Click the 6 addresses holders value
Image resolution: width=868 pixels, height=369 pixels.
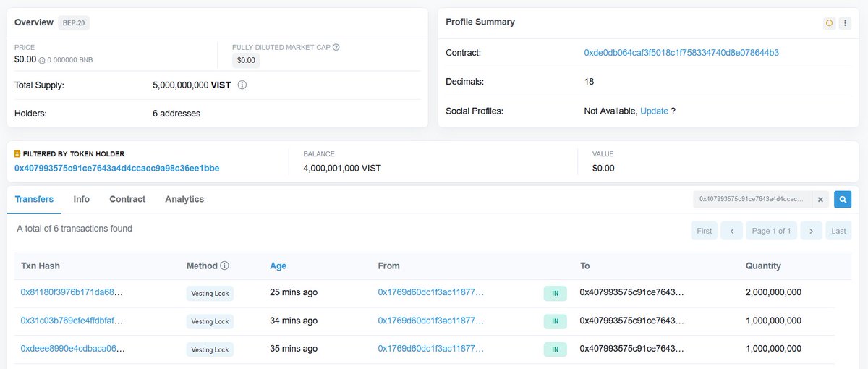tap(176, 114)
